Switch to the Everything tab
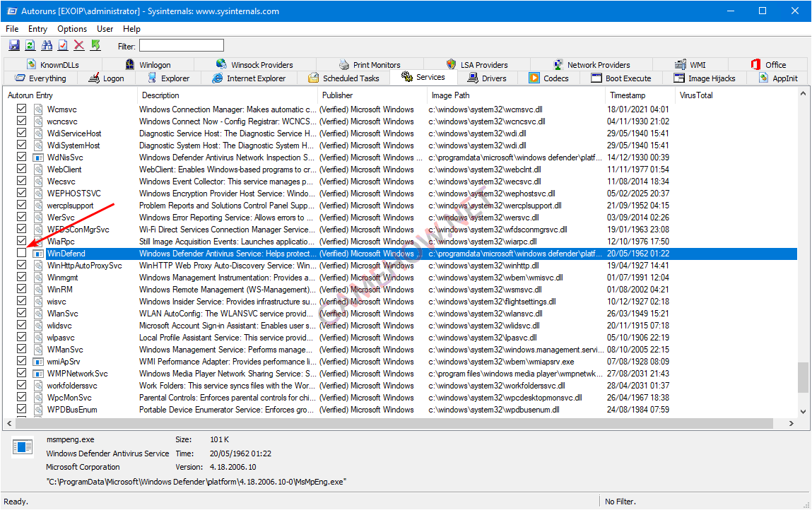812x510 pixels. (40, 78)
